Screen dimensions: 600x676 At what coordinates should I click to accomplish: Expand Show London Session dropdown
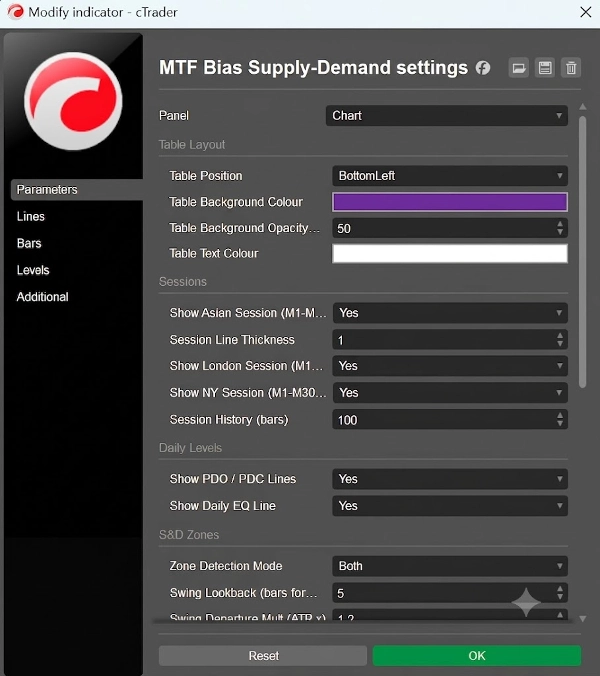(450, 366)
